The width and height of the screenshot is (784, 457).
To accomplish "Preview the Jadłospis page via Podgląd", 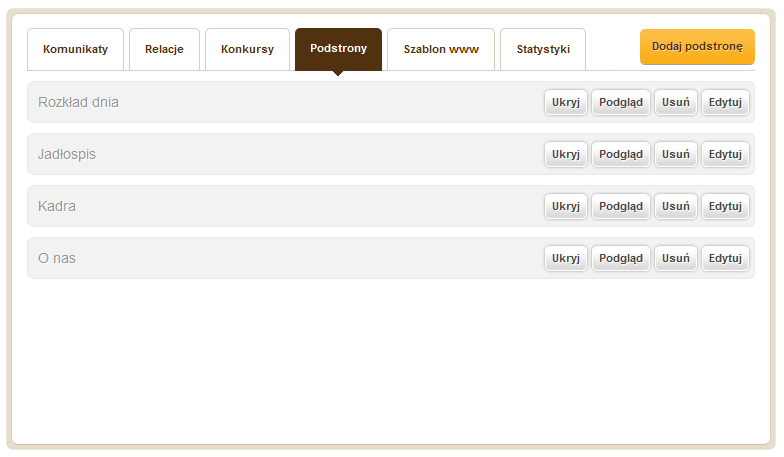I will tap(621, 154).
